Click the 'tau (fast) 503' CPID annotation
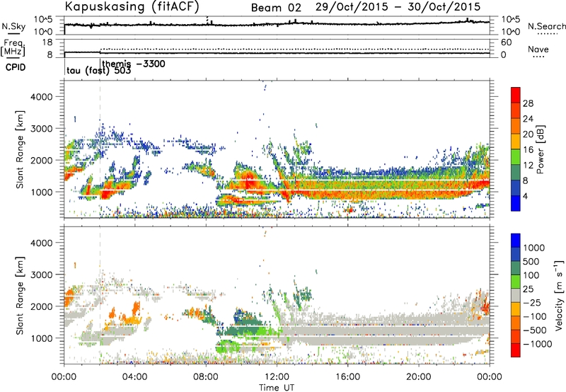The height and width of the screenshot is (392, 566). coord(98,71)
